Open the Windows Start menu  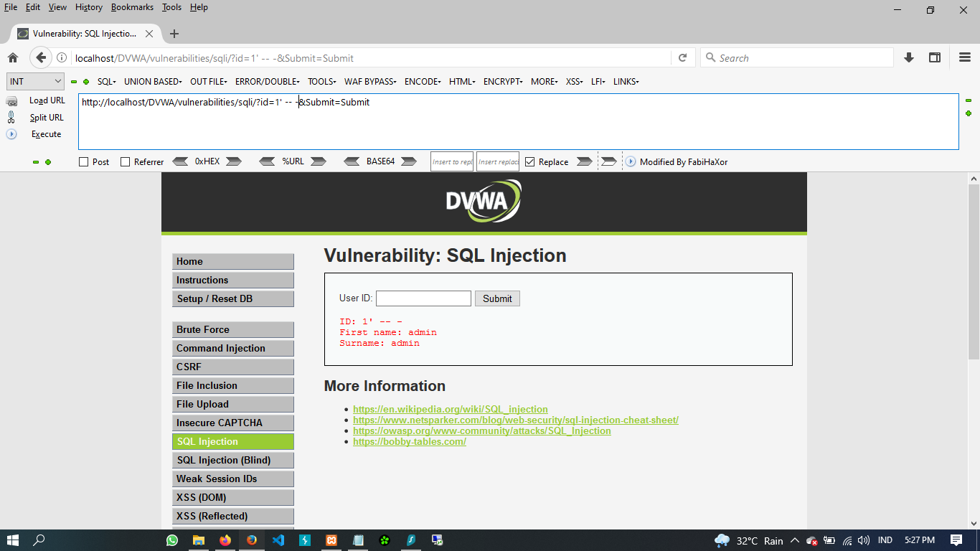tap(13, 540)
